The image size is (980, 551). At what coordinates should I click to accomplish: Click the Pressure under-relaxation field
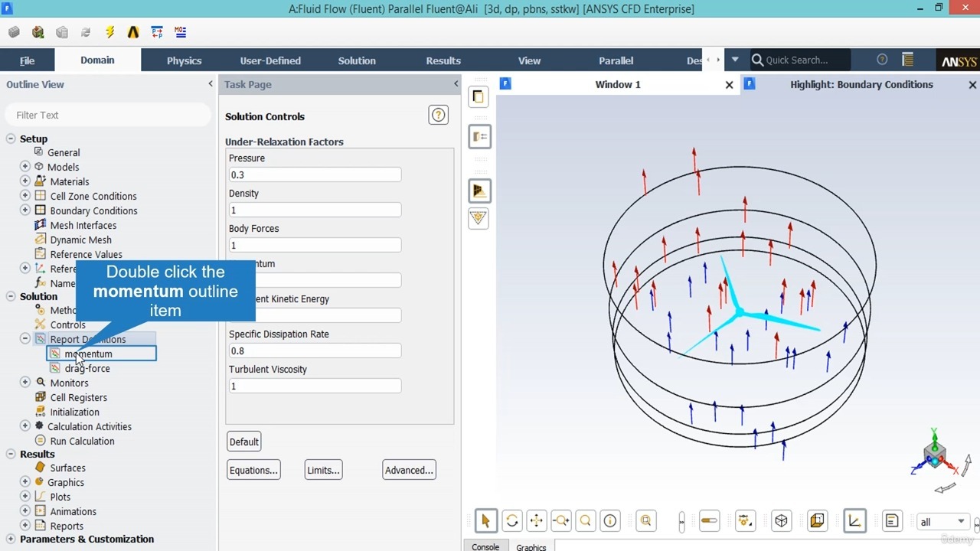[x=315, y=174]
